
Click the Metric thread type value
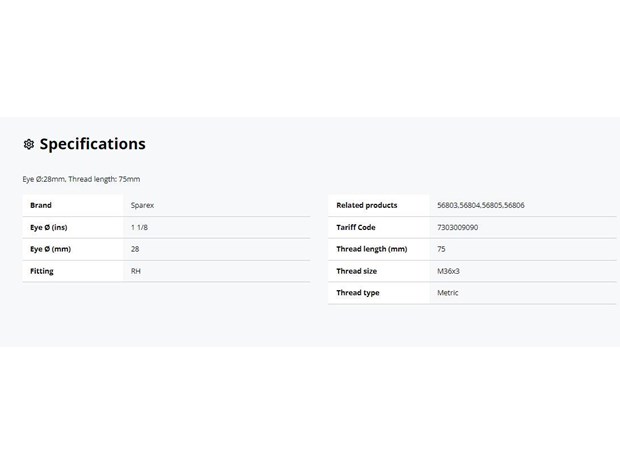point(448,293)
